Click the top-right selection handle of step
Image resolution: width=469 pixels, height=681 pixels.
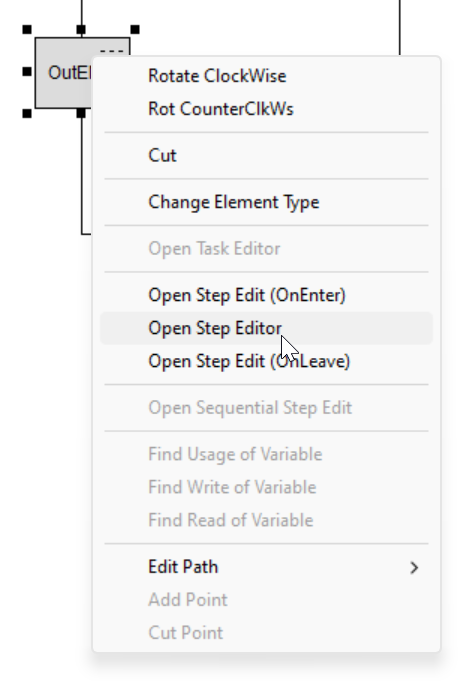point(135,30)
